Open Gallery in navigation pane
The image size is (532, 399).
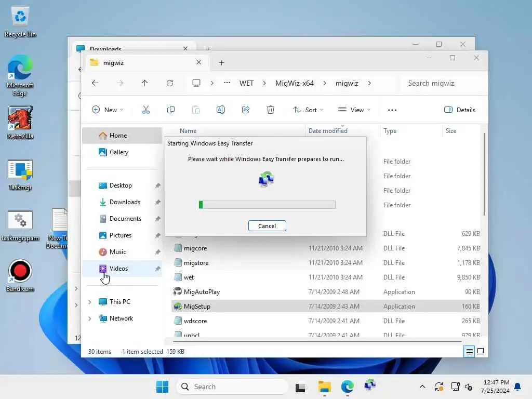click(122, 152)
